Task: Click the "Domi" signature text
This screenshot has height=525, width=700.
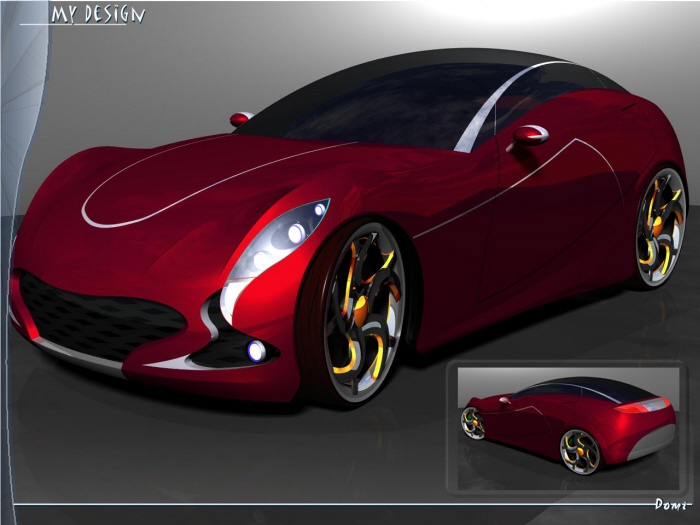Action: tap(669, 504)
